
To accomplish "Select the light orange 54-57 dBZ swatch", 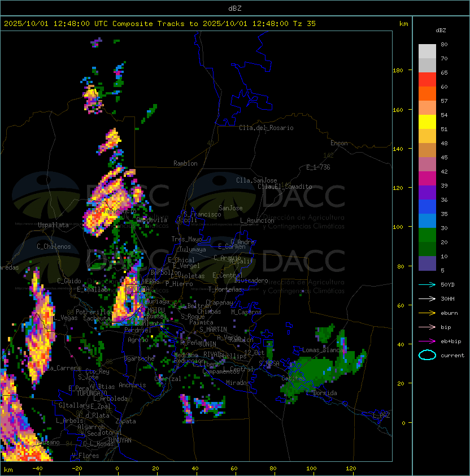I will coord(427,108).
